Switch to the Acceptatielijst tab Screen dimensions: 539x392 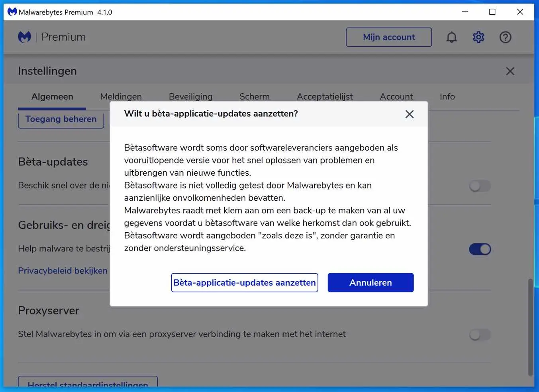(325, 96)
